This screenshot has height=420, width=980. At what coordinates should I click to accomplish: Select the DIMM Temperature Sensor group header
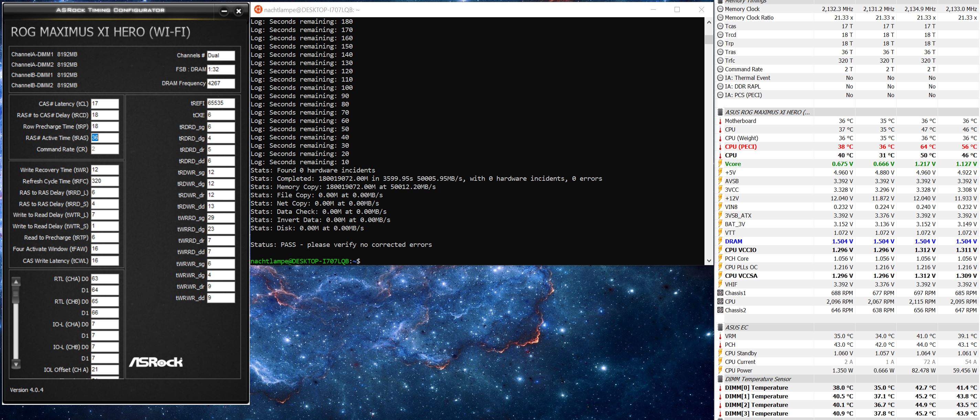[757, 379]
